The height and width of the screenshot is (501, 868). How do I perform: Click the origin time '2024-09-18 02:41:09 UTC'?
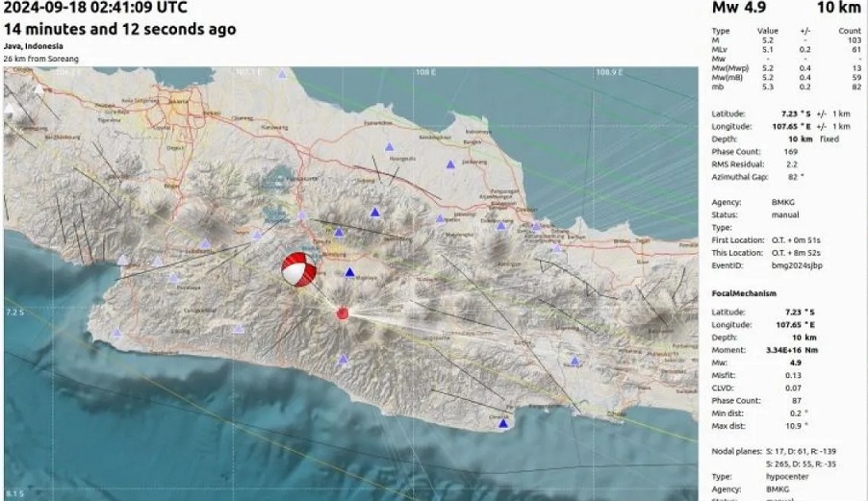[x=95, y=8]
